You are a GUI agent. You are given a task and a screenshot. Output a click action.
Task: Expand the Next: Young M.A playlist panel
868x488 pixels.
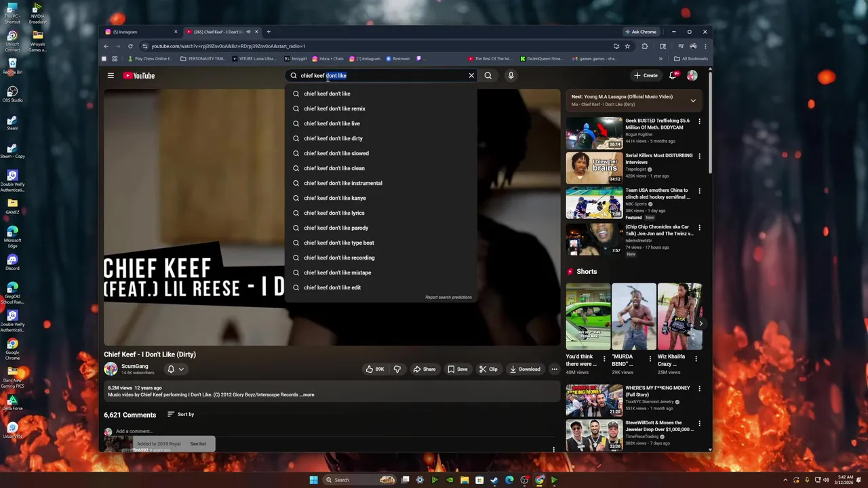(693, 100)
